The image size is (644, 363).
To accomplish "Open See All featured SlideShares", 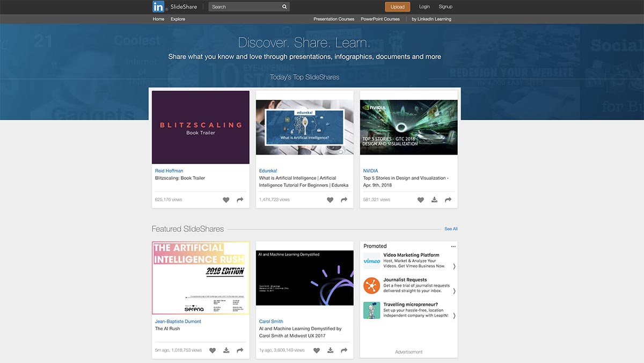I will tap(451, 228).
